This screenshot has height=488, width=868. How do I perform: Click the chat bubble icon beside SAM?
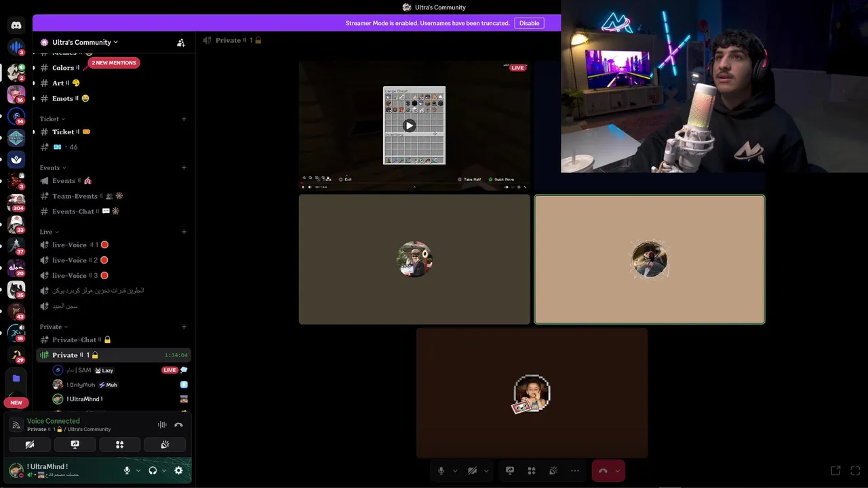(x=184, y=370)
